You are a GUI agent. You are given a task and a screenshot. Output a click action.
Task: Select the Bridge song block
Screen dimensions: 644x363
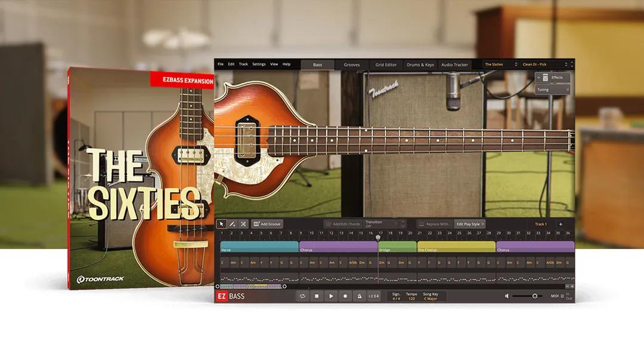(x=397, y=247)
